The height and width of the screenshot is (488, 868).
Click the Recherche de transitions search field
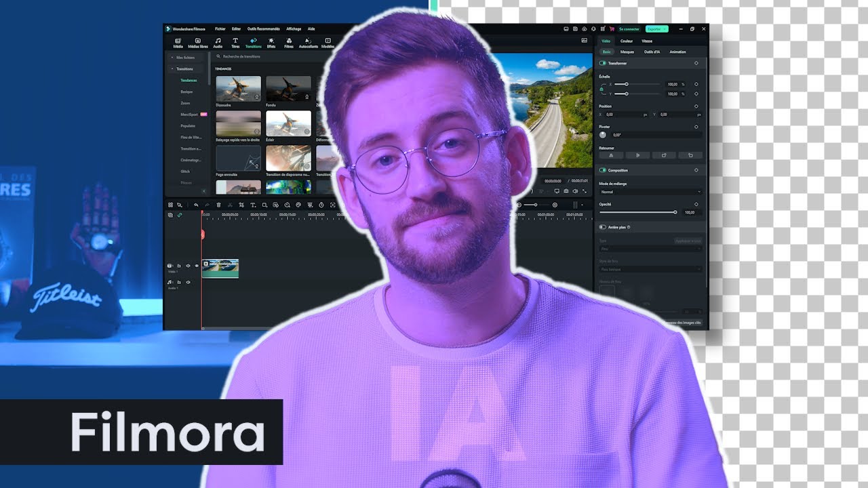pos(271,57)
